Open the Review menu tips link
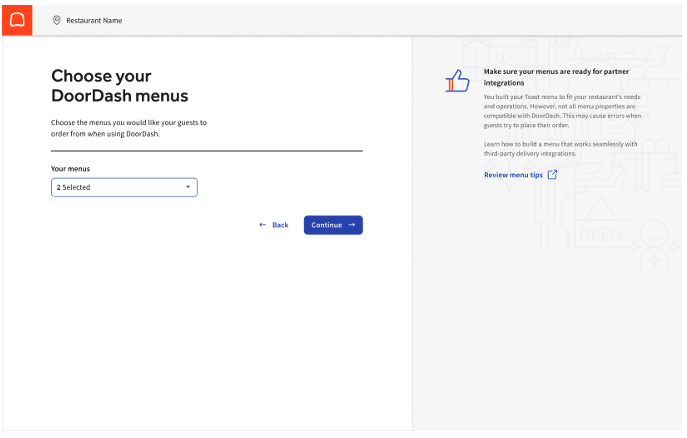This screenshot has height=438, width=687. 513,175
